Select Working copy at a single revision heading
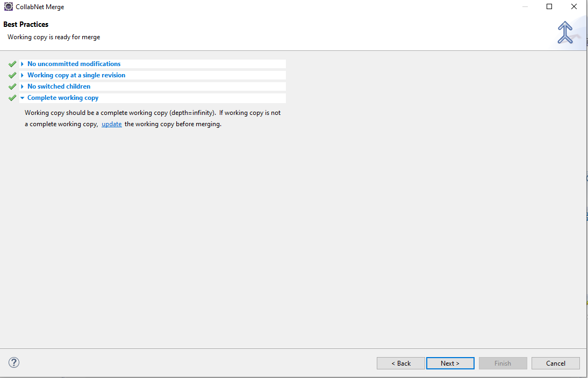 click(76, 75)
